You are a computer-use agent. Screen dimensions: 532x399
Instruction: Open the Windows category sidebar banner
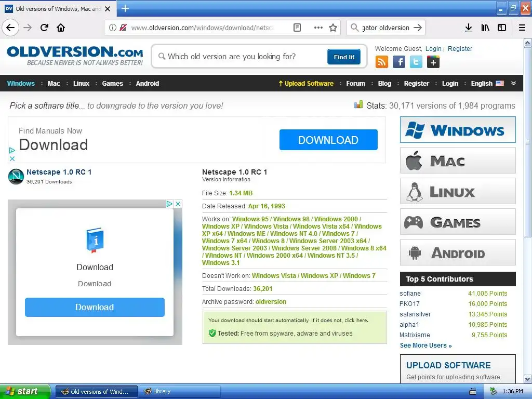(458, 129)
